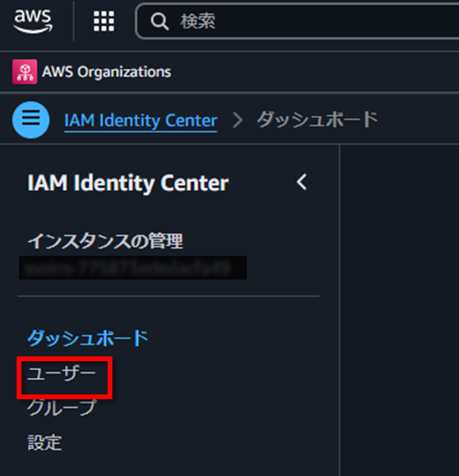Viewport: 459px width, 476px height.
Task: Click the search magnifier icon
Action: (159, 21)
